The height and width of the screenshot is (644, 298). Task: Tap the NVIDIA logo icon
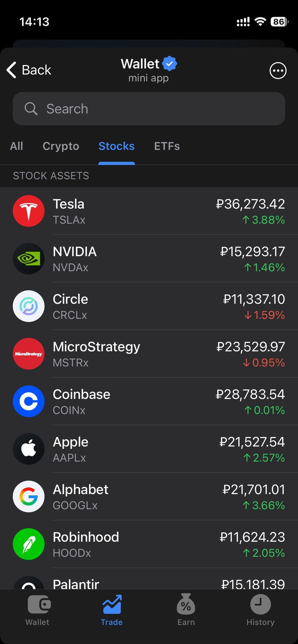point(29,259)
